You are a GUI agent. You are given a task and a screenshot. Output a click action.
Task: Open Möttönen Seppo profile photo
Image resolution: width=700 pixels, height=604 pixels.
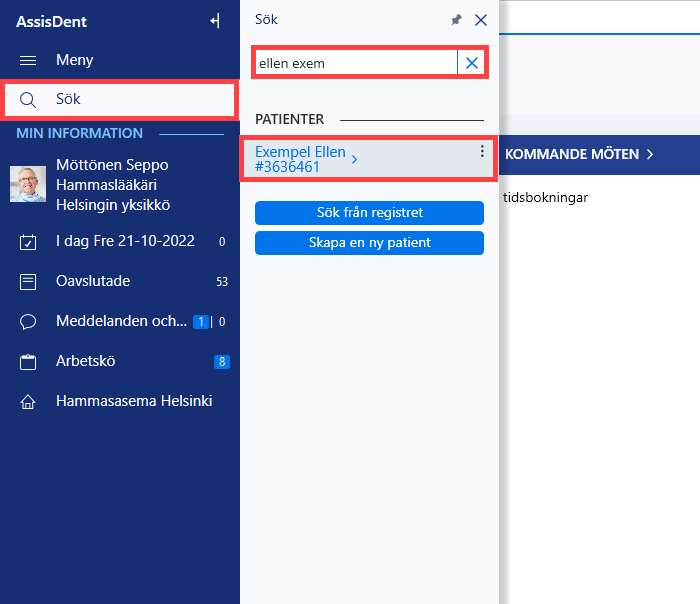point(28,184)
